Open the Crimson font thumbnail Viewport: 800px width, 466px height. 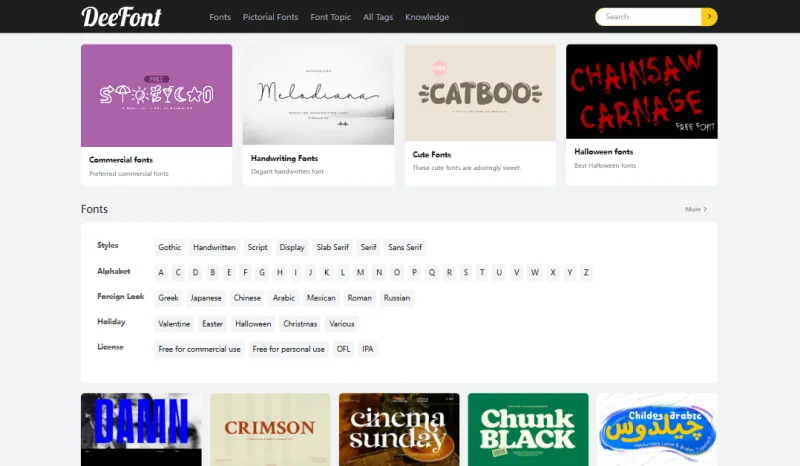[x=270, y=429]
